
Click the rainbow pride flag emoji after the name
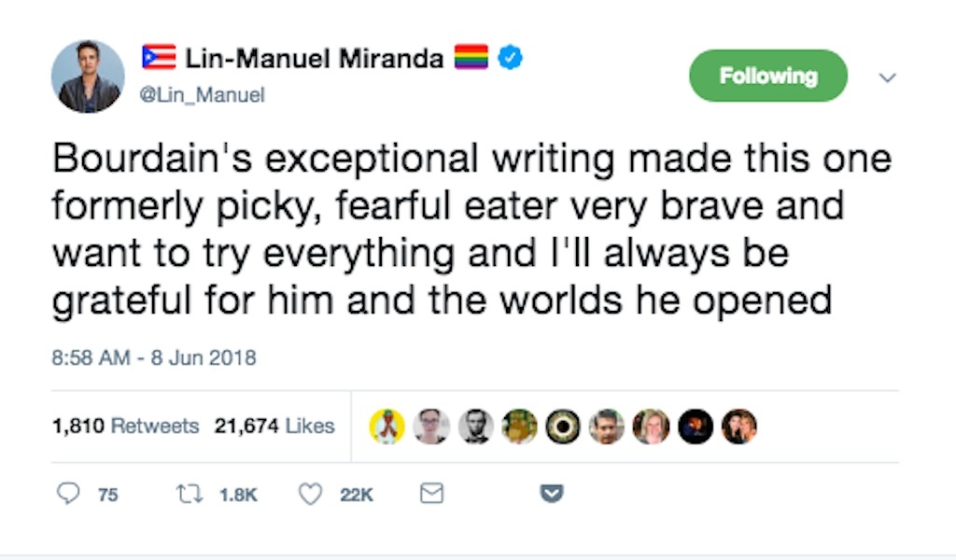(471, 57)
